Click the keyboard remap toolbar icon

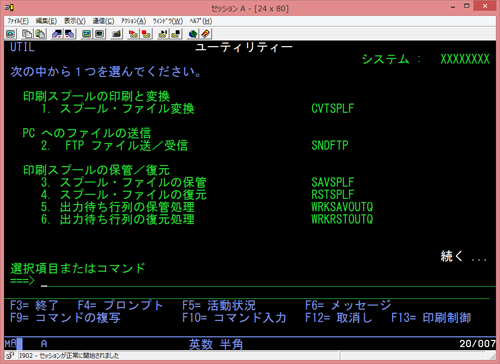coord(116,34)
